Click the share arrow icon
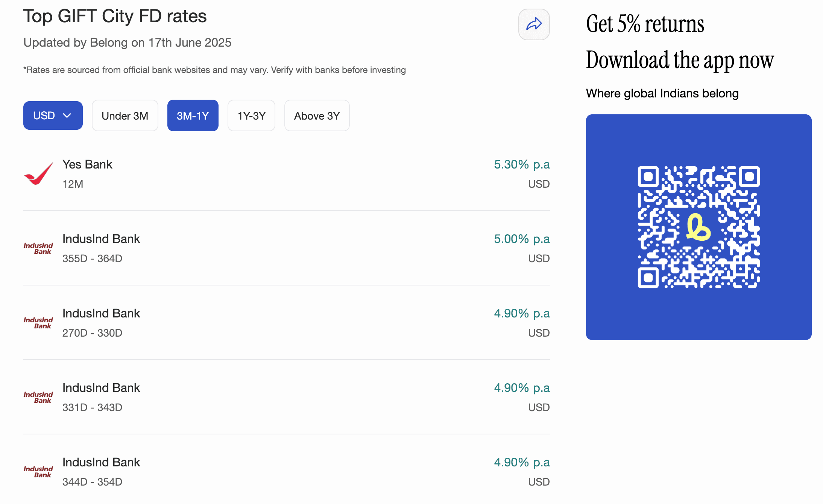Viewport: 823px width, 504px height. [x=534, y=24]
